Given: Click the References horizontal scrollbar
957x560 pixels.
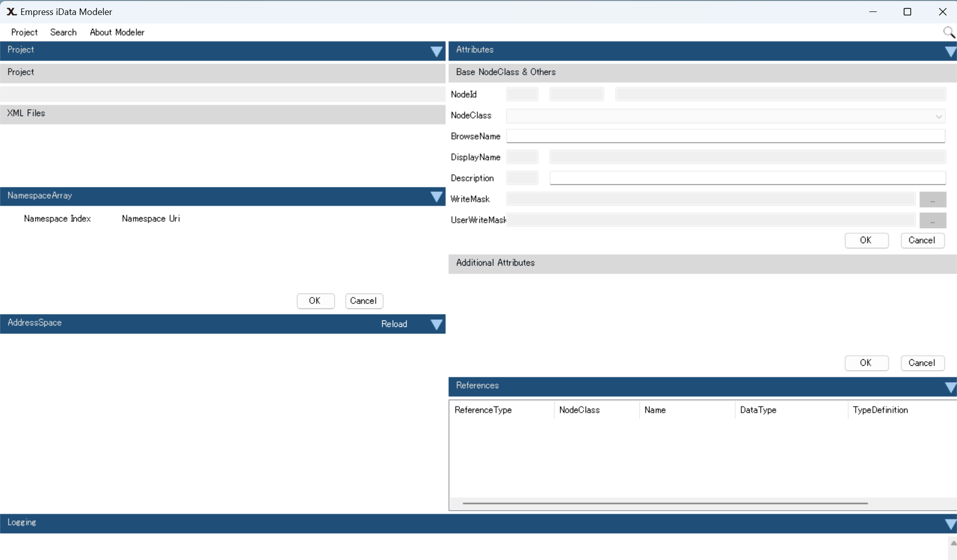Looking at the screenshot, I should (x=665, y=503).
